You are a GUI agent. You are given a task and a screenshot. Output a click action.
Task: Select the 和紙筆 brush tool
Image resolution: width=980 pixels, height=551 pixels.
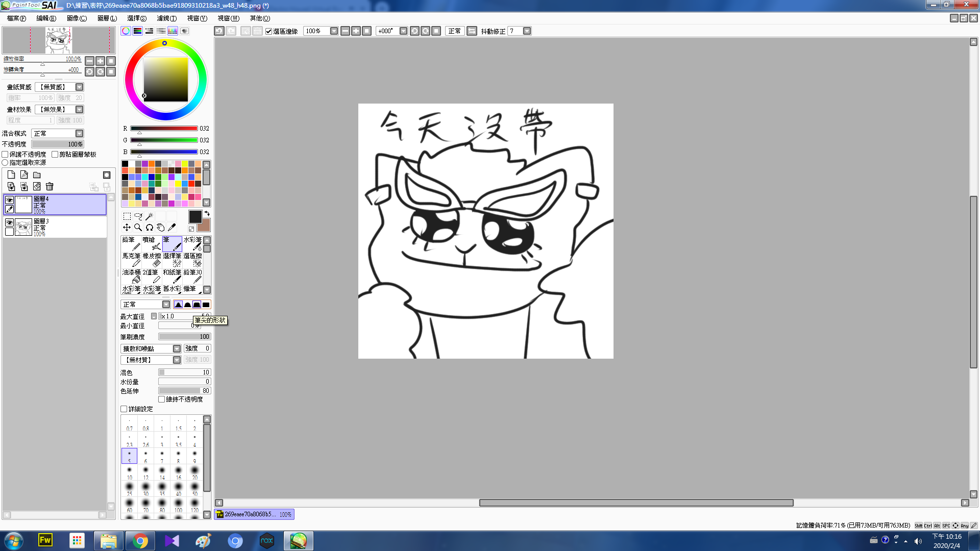pos(172,276)
